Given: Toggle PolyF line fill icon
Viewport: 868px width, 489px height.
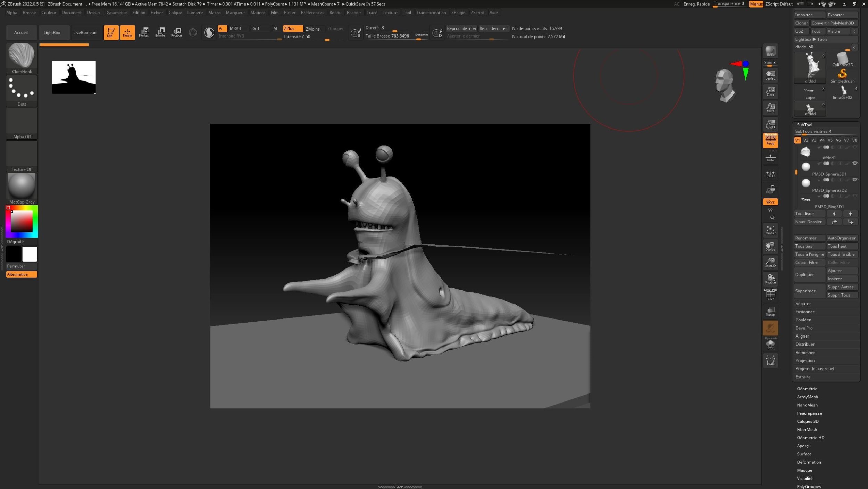Looking at the screenshot, I should [x=770, y=295].
